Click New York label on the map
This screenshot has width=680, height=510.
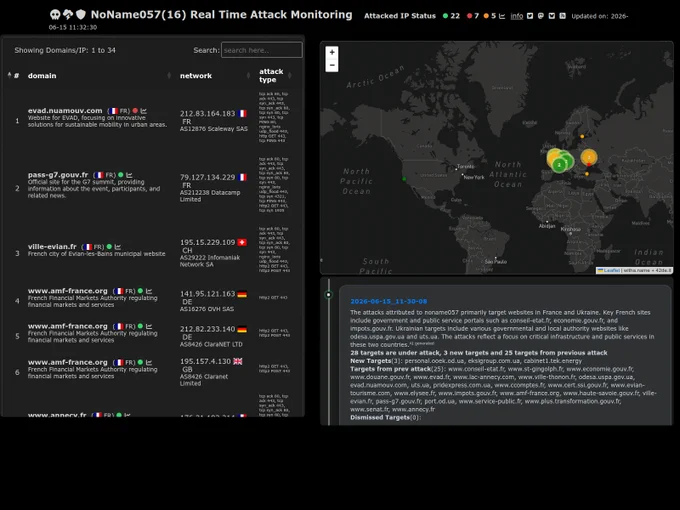[x=474, y=177]
